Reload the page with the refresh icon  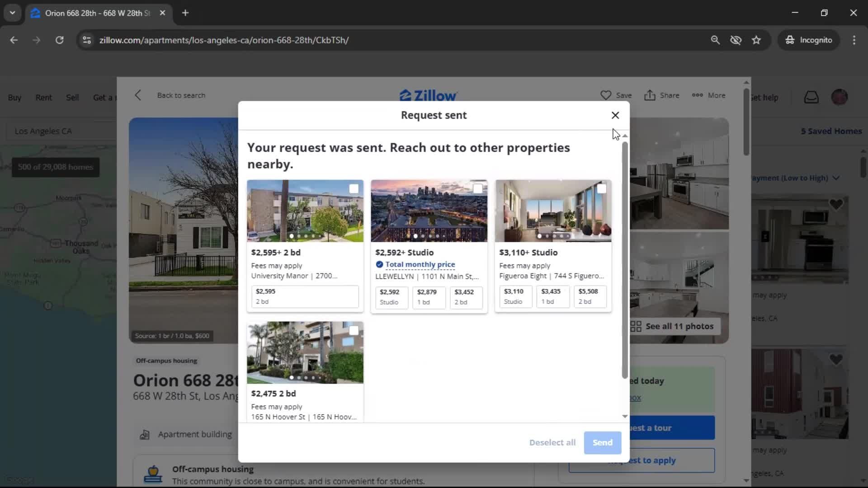tap(59, 40)
